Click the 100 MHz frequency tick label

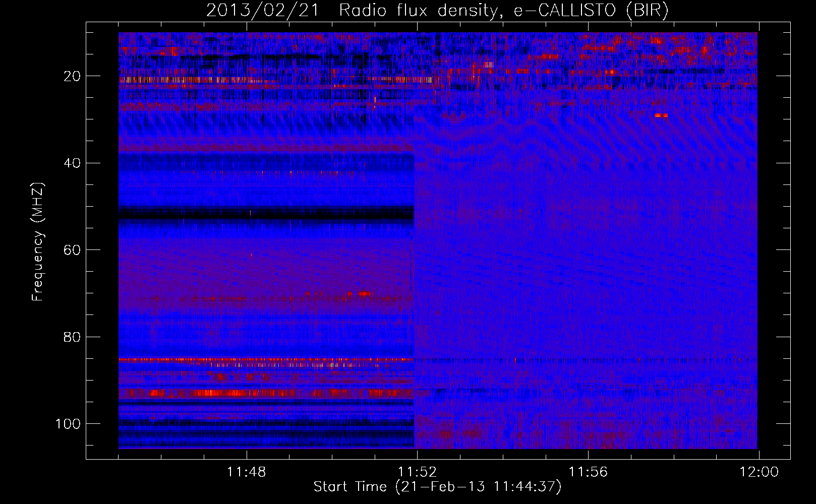[68, 424]
